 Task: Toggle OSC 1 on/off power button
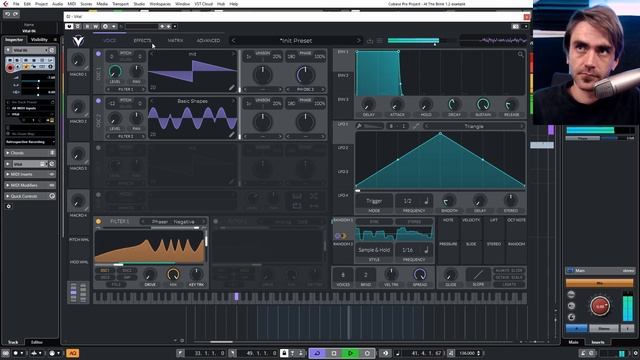(x=98, y=53)
